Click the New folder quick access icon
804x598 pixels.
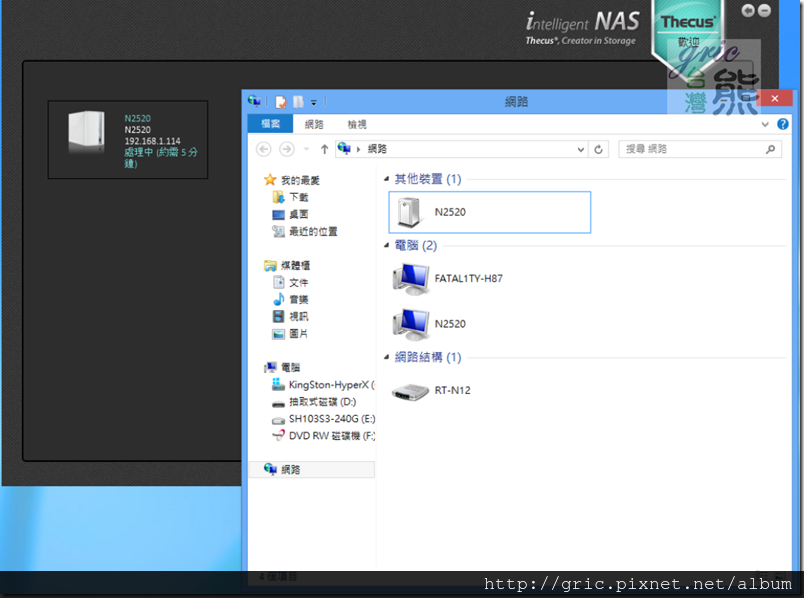(298, 102)
